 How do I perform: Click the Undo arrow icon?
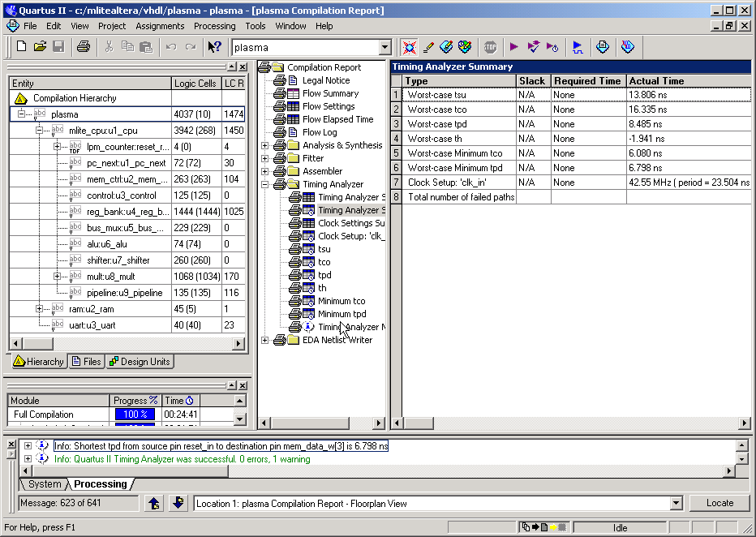click(171, 47)
